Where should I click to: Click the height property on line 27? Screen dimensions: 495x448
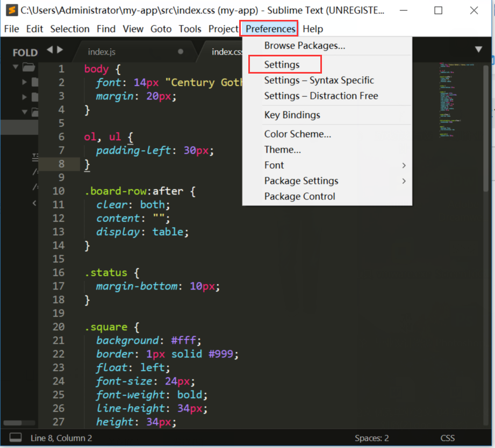[x=115, y=422]
